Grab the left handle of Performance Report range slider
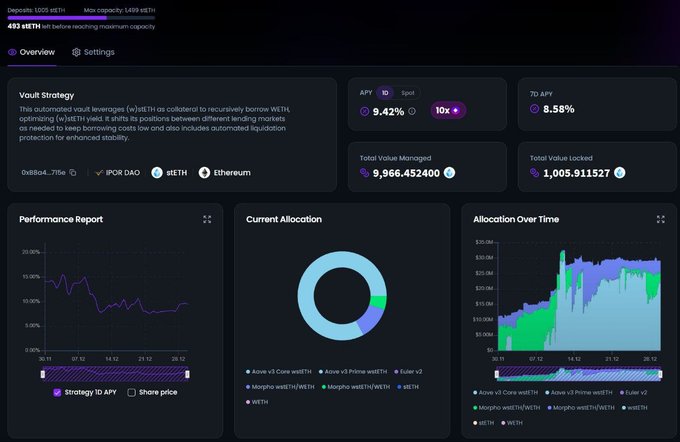Viewport: 680px width, 442px height. pyautogui.click(x=42, y=373)
